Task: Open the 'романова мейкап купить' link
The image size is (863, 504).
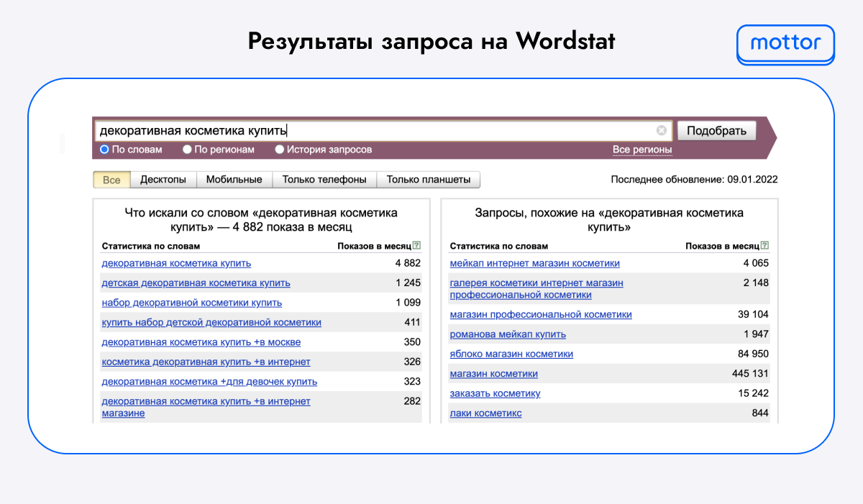Action: tap(508, 334)
